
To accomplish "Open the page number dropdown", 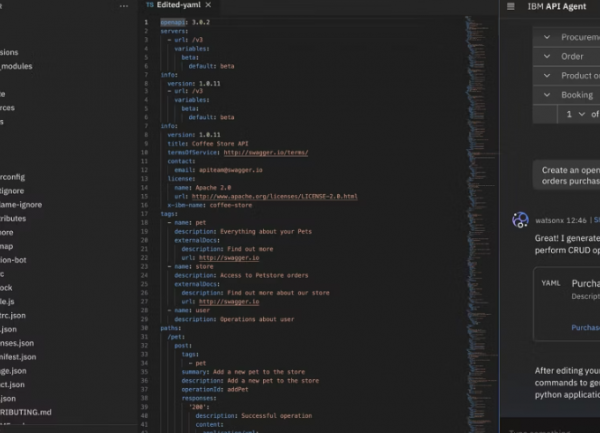I will pyautogui.click(x=576, y=114).
